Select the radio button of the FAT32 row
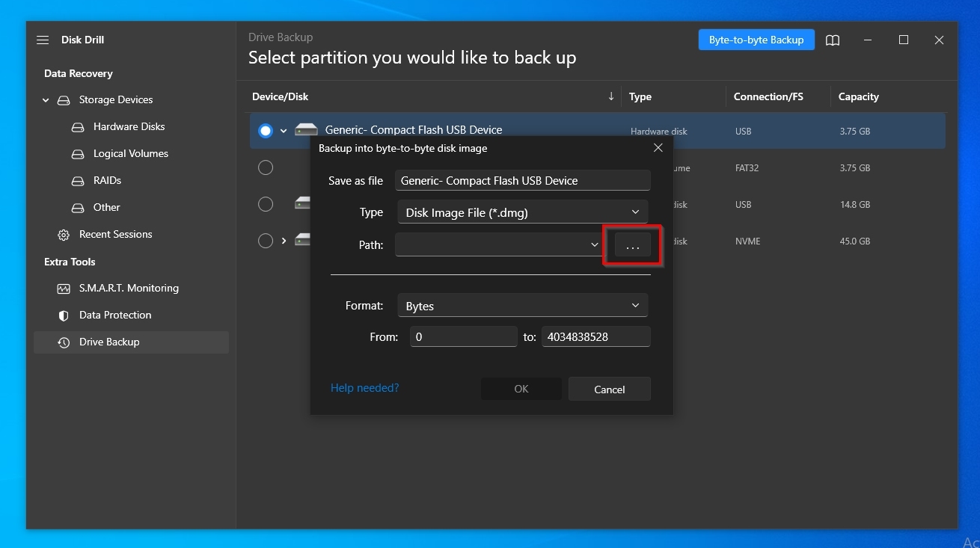Viewport: 980px width, 548px height. pyautogui.click(x=266, y=167)
